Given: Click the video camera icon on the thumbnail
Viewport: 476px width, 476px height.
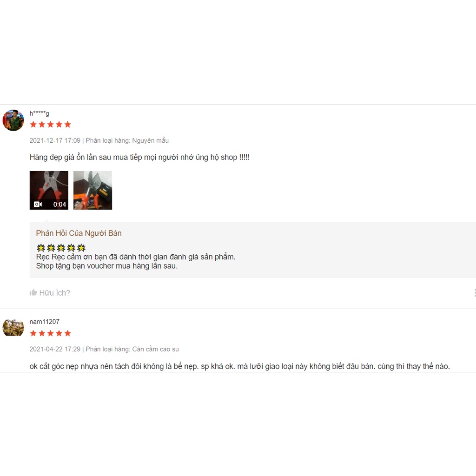Looking at the screenshot, I should (x=38, y=204).
